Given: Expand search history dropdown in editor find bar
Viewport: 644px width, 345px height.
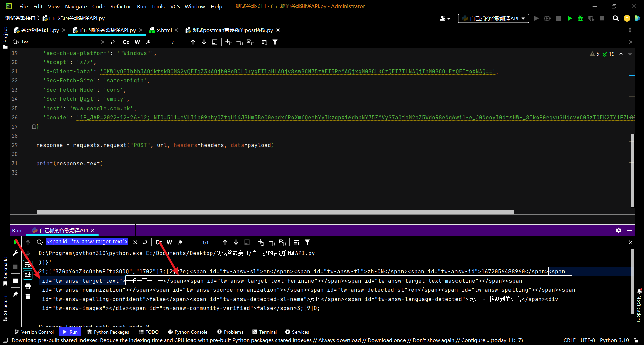Looking at the screenshot, I should (x=16, y=42).
